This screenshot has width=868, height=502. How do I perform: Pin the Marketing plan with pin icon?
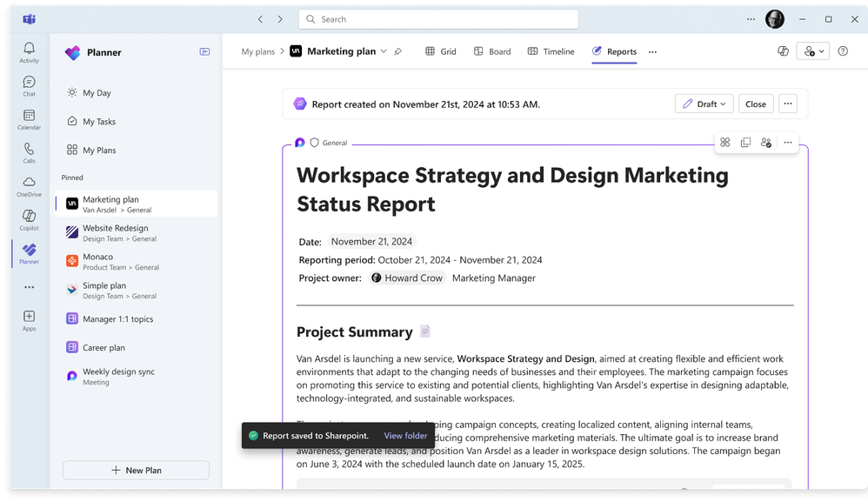tap(398, 51)
